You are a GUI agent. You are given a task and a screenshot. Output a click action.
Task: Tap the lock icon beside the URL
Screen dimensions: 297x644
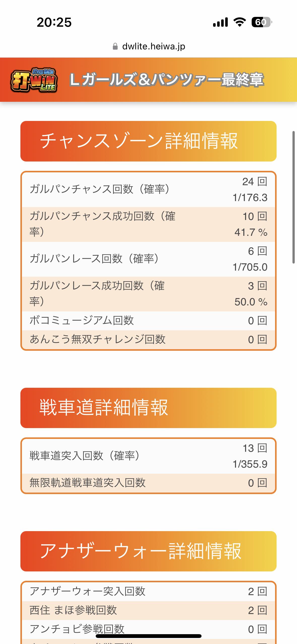click(115, 46)
